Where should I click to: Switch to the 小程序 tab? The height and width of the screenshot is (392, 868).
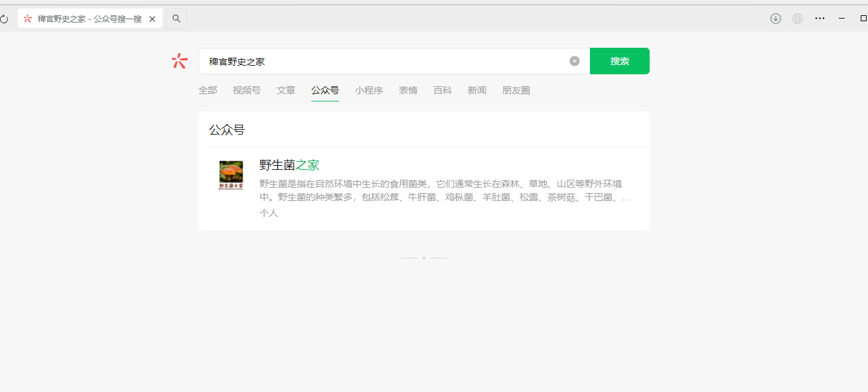(x=369, y=90)
